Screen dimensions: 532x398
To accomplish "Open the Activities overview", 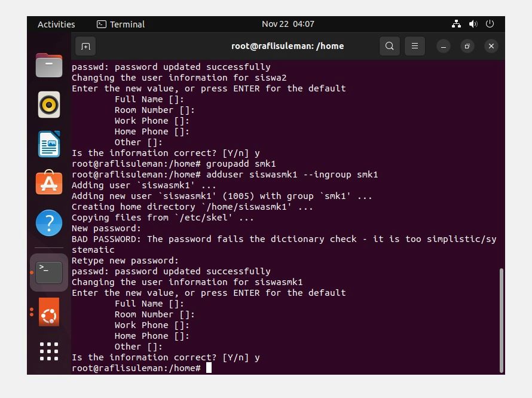I will [x=56, y=25].
